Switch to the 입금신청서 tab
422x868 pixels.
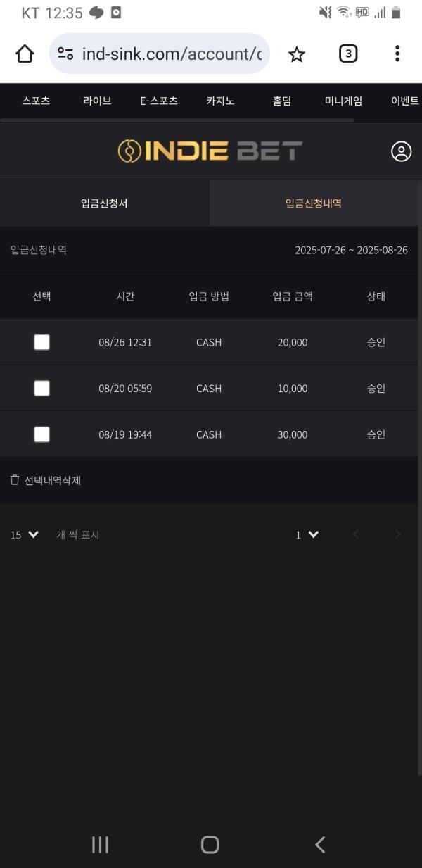(x=104, y=203)
